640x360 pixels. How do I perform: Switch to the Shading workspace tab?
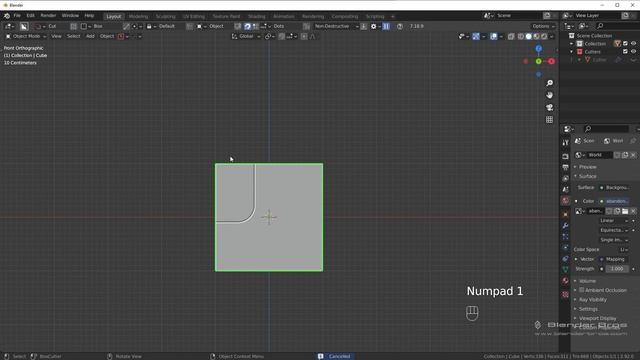click(x=257, y=16)
